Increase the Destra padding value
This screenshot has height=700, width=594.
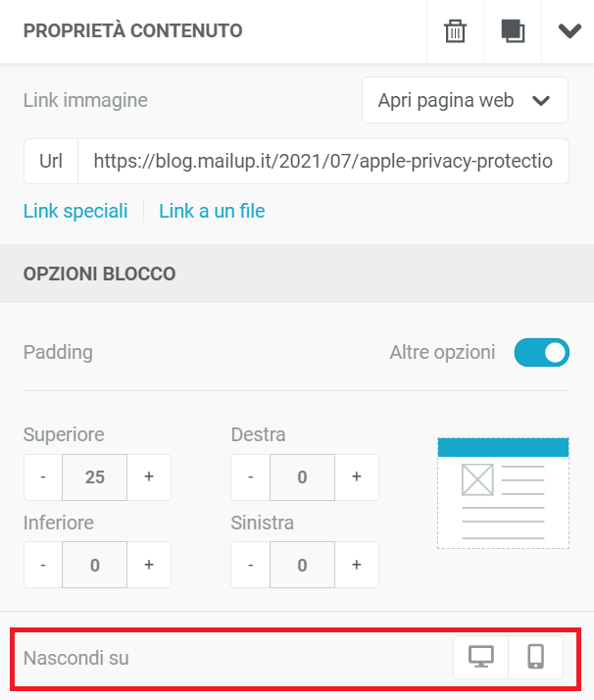(x=357, y=477)
